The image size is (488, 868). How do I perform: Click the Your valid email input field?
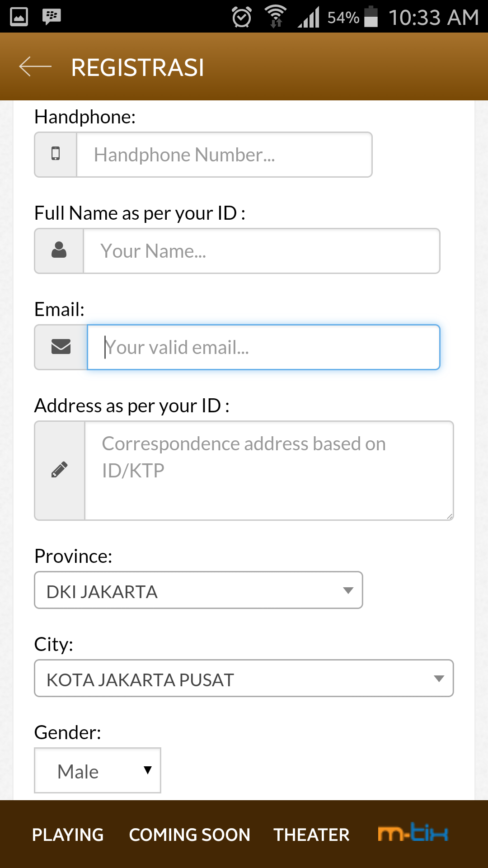[x=263, y=347]
